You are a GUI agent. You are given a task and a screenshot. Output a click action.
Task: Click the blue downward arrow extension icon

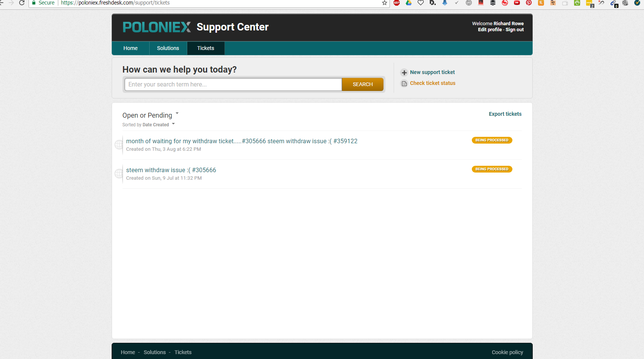point(445,3)
